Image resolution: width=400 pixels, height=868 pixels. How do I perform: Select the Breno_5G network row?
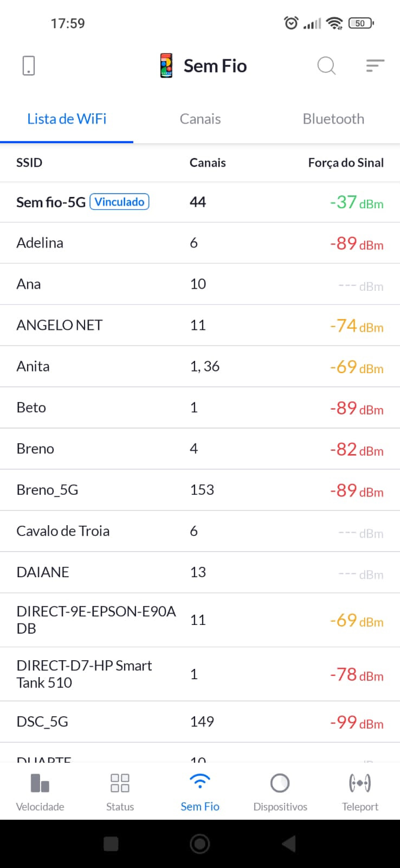(48, 490)
